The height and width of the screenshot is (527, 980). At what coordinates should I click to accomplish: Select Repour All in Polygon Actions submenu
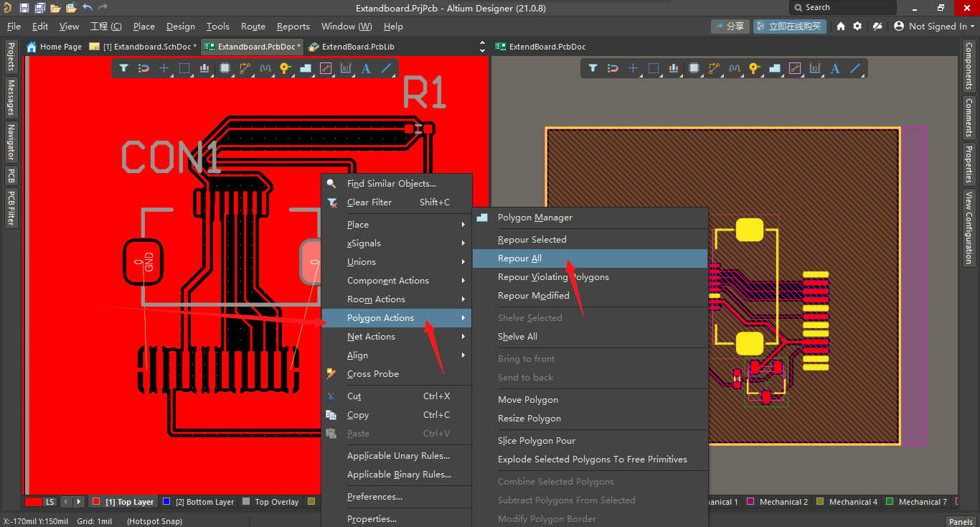point(590,258)
